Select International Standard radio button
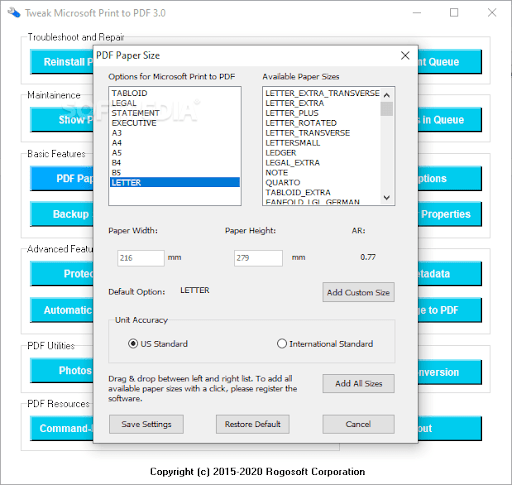The width and height of the screenshot is (512, 485). point(325,344)
